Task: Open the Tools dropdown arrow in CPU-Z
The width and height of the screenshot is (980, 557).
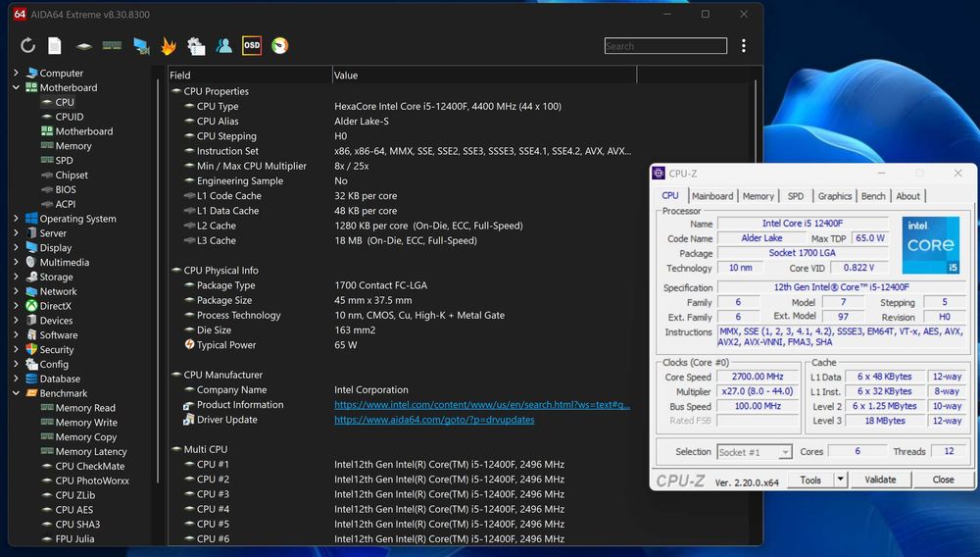Action: (x=841, y=480)
